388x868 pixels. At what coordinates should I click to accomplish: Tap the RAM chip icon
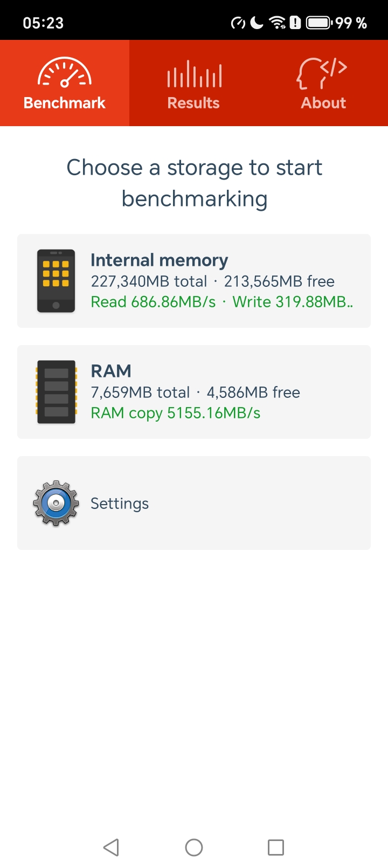click(x=56, y=392)
